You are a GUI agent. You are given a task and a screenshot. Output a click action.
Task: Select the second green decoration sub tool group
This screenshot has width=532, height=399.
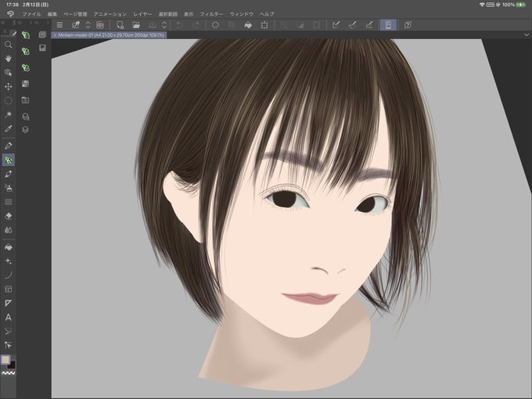(26, 51)
